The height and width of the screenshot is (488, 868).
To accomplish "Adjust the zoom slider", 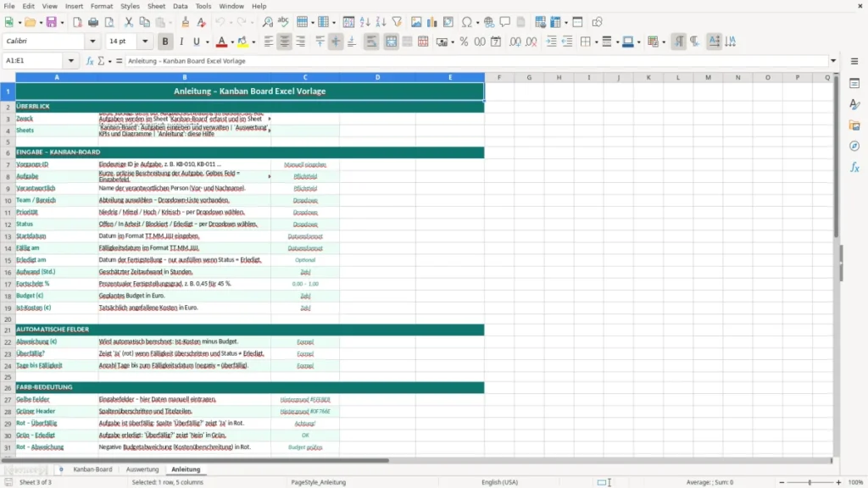I will point(810,482).
